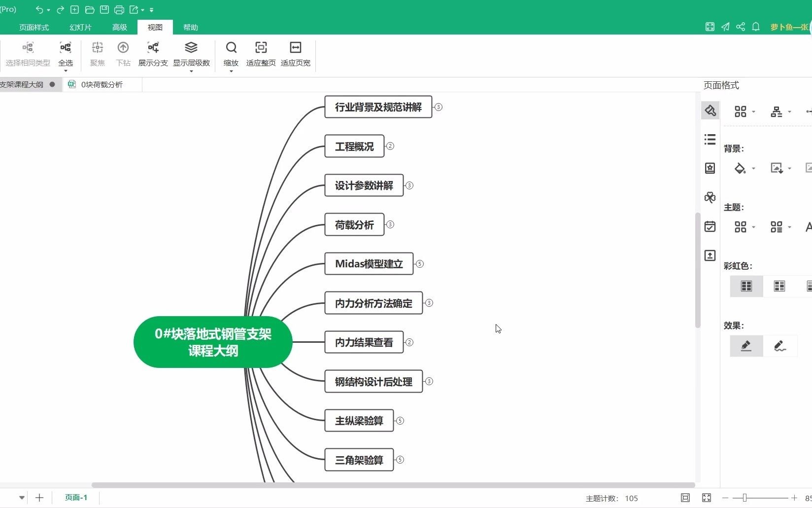Viewport: 812px width, 508px height.
Task: Click the fullscreen icon at top right
Action: click(x=710, y=27)
